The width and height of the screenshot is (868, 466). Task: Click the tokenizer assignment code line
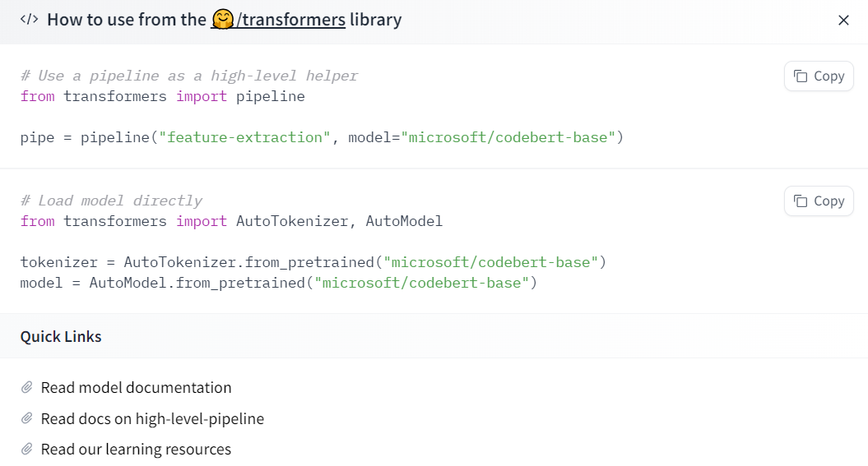pos(313,262)
